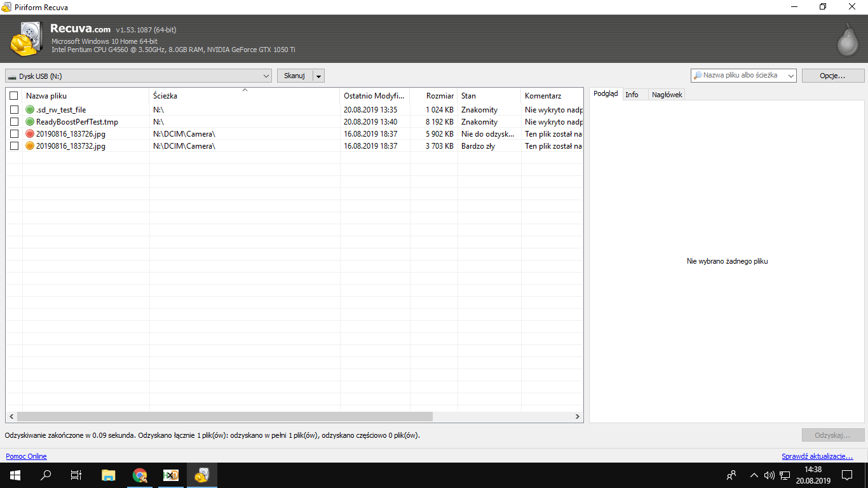The height and width of the screenshot is (488, 868).
Task: Open Task View on the taskbar
Action: click(x=76, y=475)
